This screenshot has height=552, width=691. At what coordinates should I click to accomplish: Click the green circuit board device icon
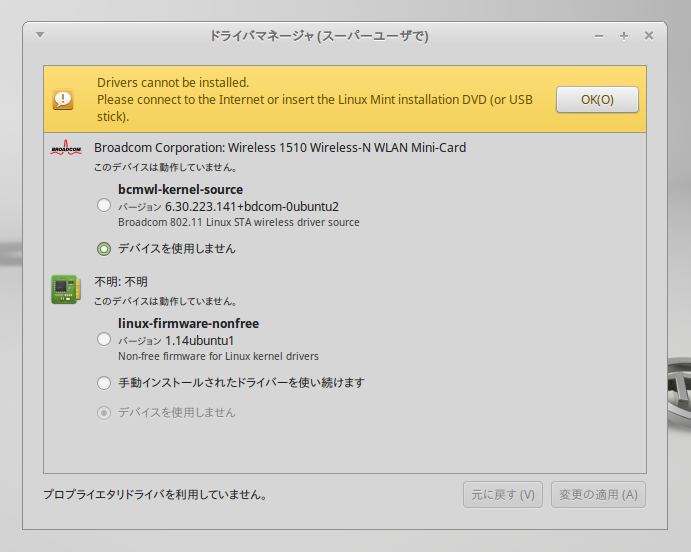click(x=66, y=289)
